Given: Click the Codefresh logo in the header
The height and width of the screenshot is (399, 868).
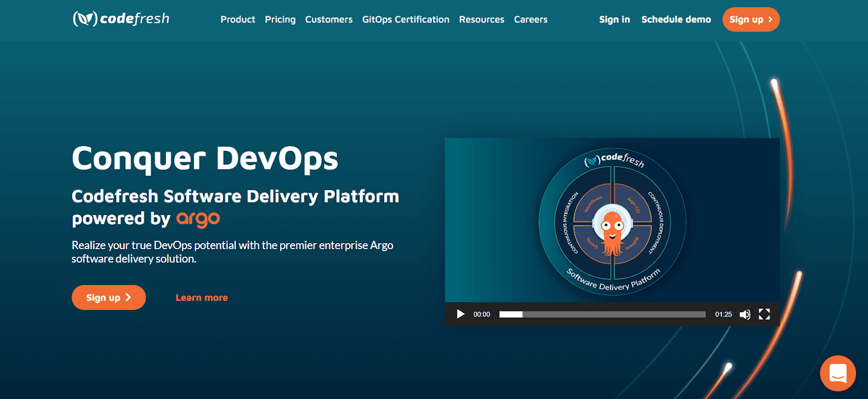Looking at the screenshot, I should pos(121,19).
